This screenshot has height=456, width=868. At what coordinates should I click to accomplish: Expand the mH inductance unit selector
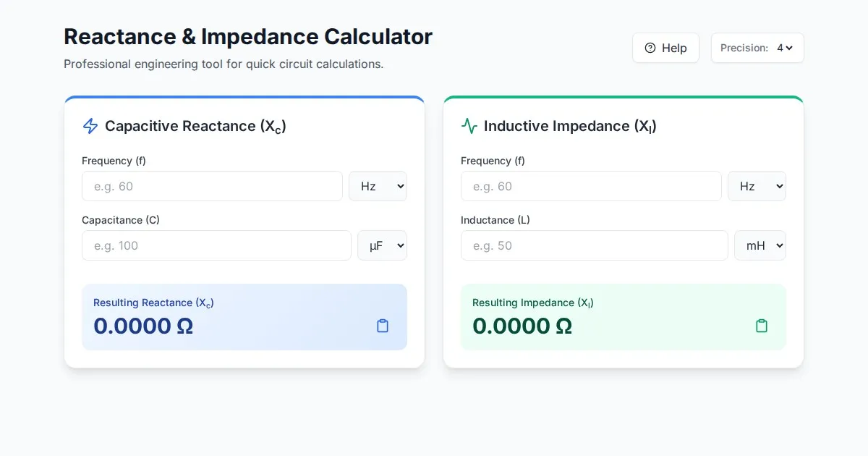[759, 245]
